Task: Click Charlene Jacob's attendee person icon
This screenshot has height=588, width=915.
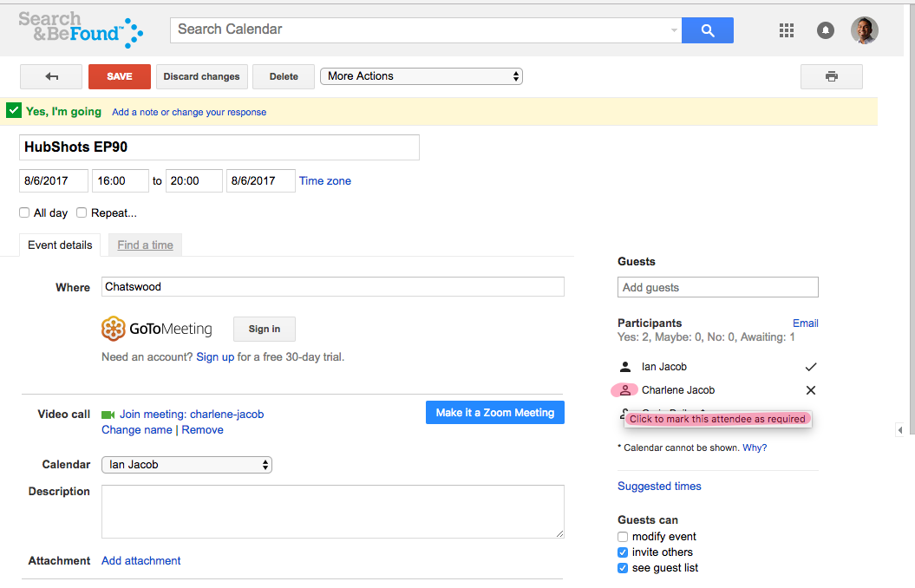Action: point(625,390)
